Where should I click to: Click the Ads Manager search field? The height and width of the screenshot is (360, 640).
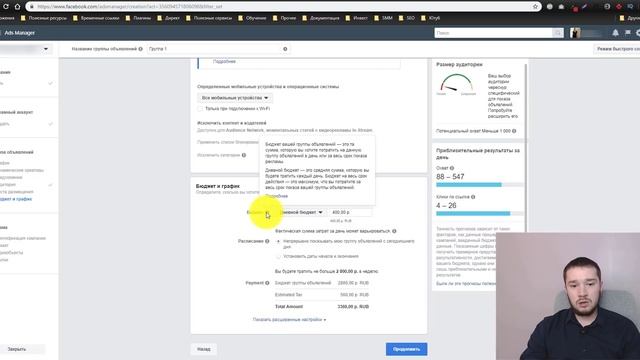[493, 33]
